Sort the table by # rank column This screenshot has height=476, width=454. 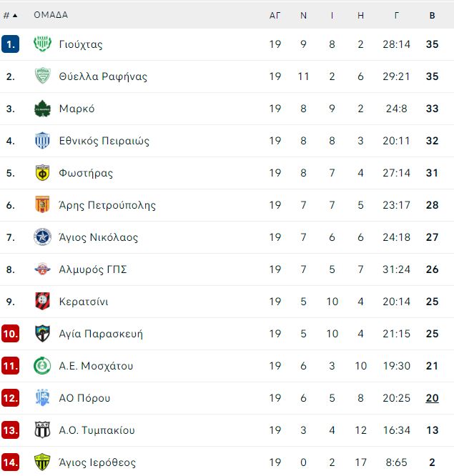10,15
